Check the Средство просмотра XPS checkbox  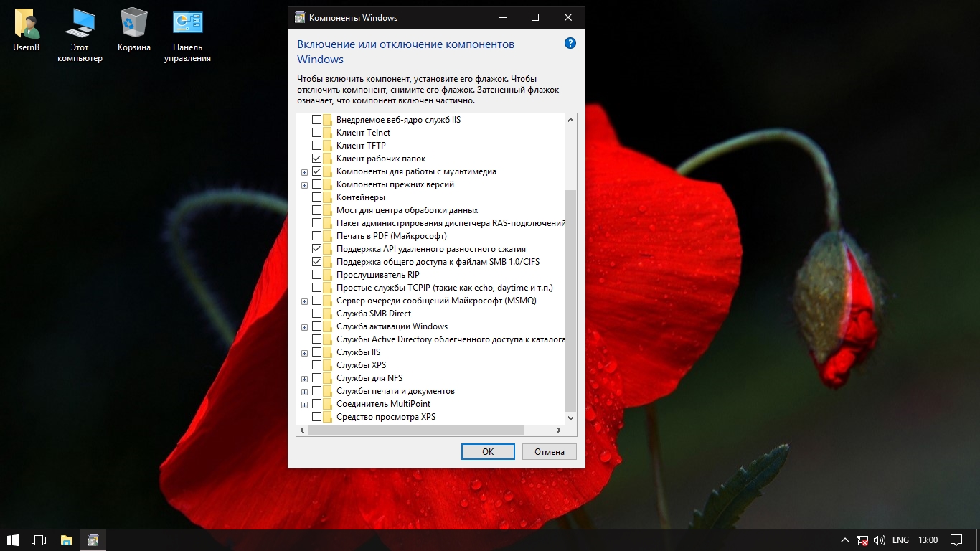tap(316, 417)
